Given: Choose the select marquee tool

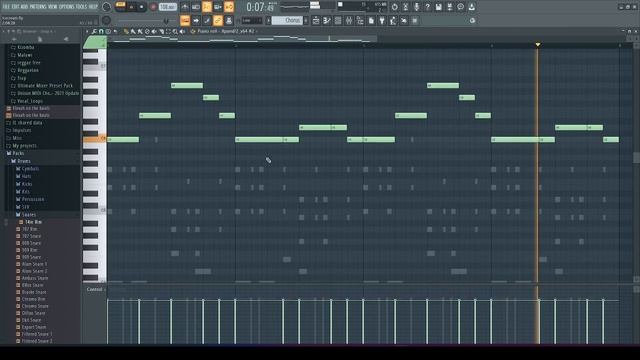Looking at the screenshot, I should pyautogui.click(x=168, y=31).
